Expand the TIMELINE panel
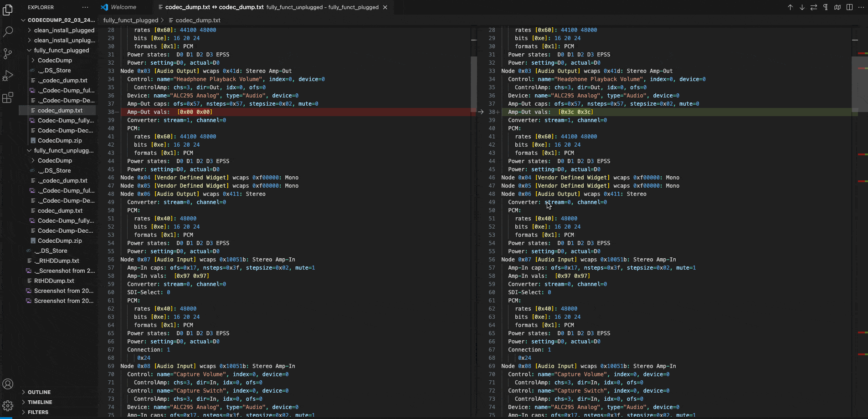The height and width of the screenshot is (419, 868). [x=58, y=402]
